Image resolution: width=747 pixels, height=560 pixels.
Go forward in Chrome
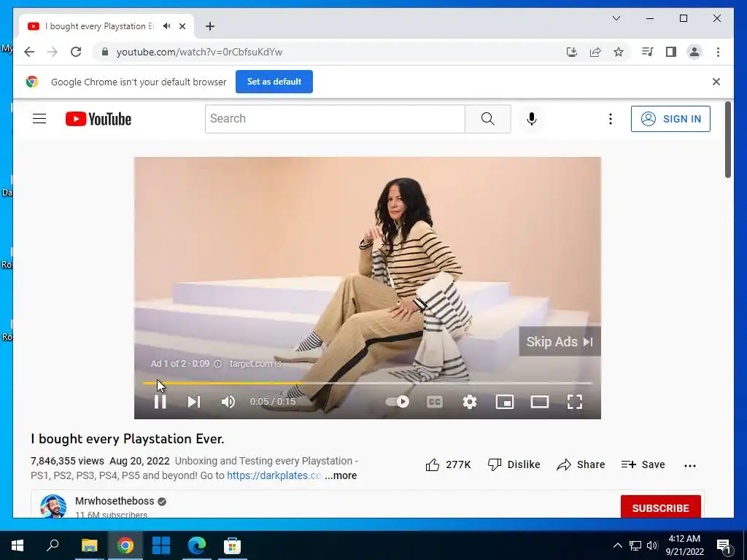tap(53, 52)
